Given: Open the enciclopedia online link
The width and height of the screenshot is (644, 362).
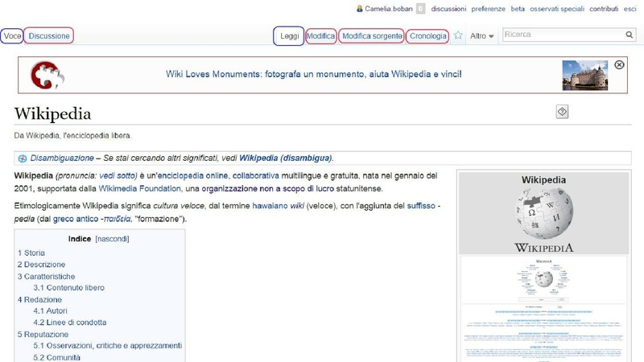Looking at the screenshot, I should [x=192, y=175].
